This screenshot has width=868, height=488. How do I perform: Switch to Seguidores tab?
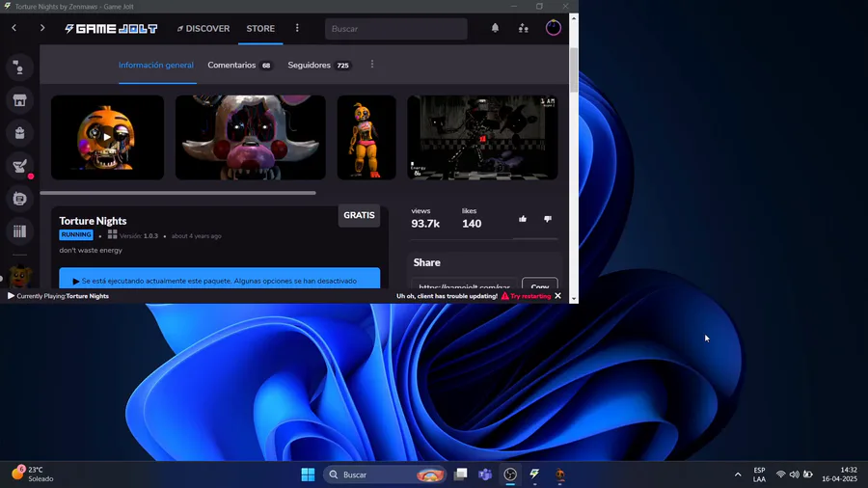pyautogui.click(x=319, y=66)
